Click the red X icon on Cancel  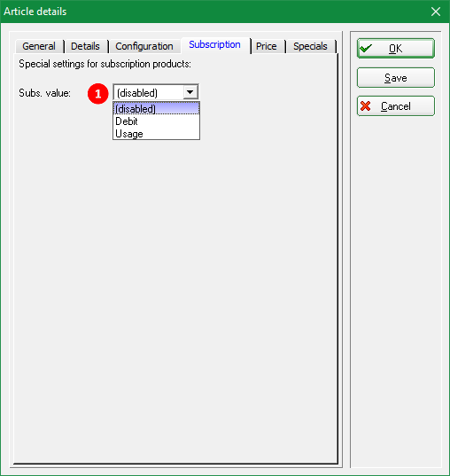[366, 106]
